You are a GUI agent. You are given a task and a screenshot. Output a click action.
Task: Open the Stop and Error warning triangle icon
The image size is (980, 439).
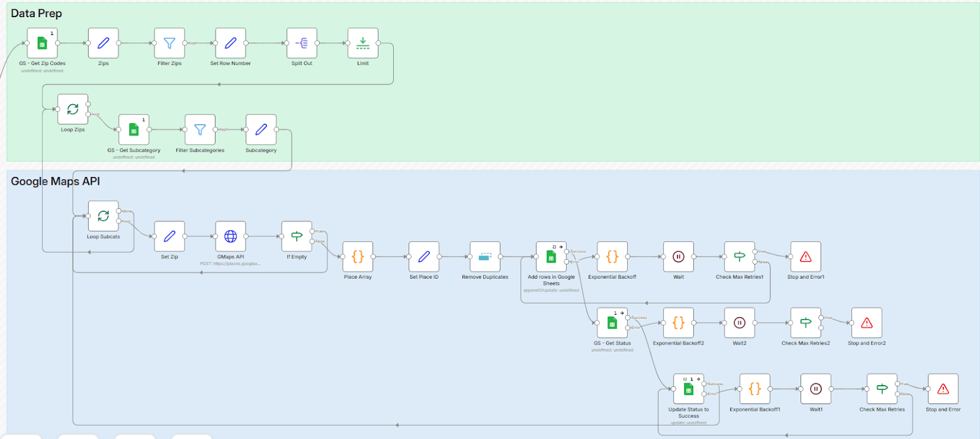942,389
